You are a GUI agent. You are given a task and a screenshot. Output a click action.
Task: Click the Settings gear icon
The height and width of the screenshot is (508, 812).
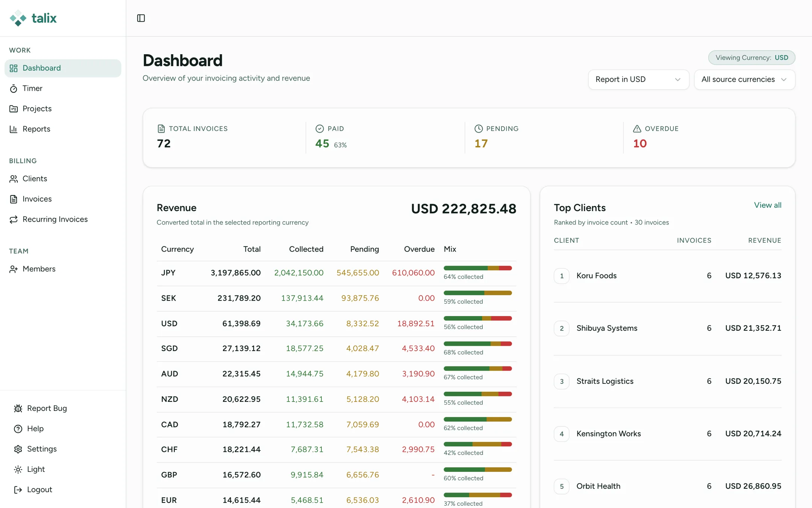18,449
